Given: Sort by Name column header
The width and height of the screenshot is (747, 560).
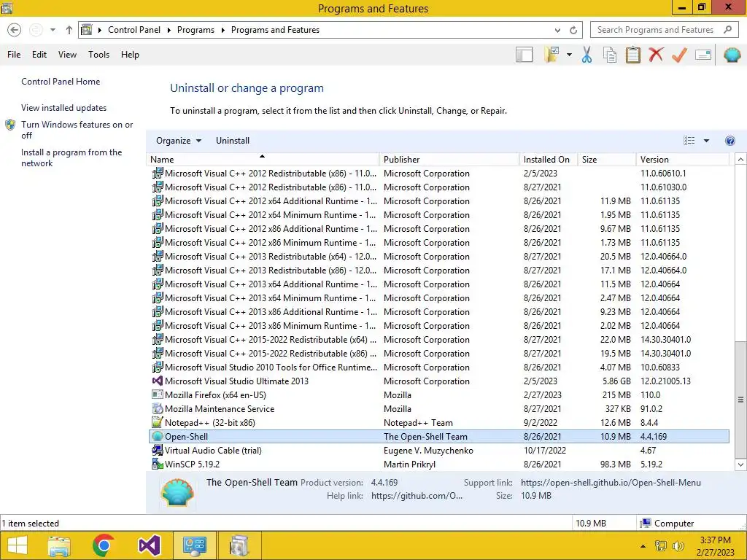Looking at the screenshot, I should 263,159.
